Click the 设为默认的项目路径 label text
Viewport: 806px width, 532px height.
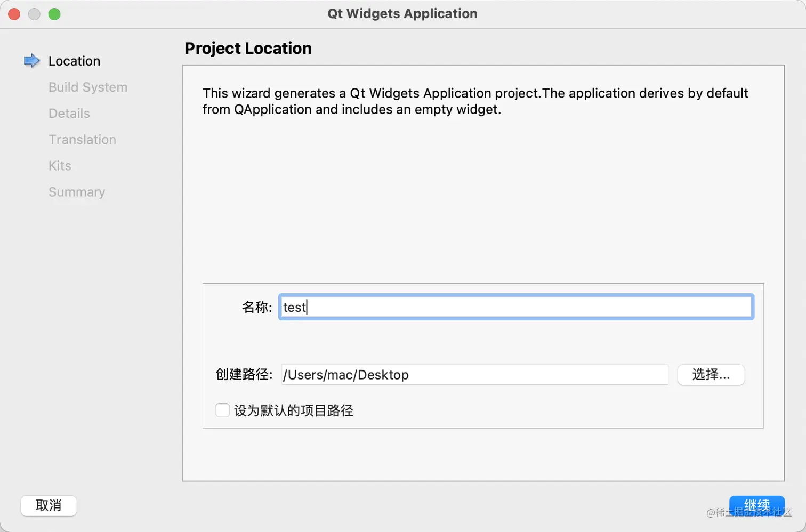click(294, 410)
